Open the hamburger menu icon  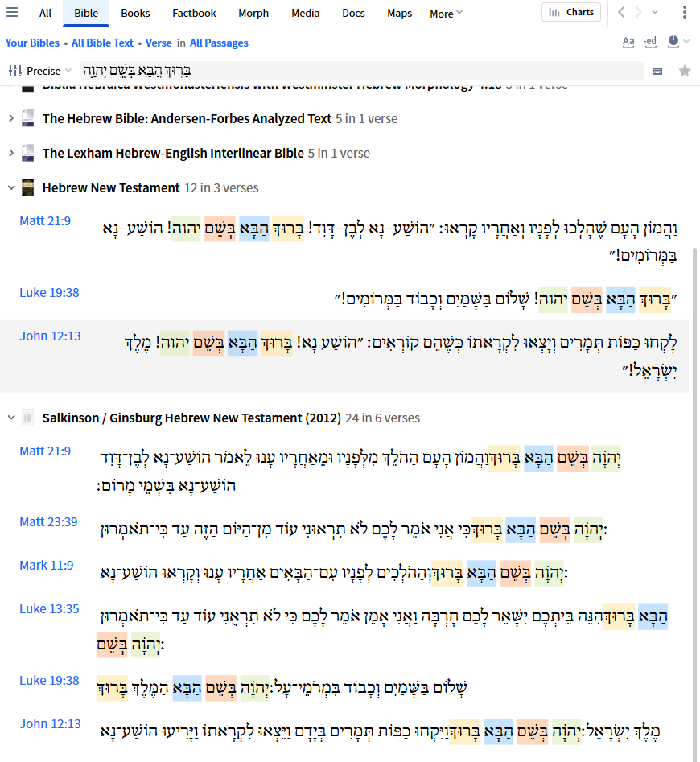click(x=12, y=12)
